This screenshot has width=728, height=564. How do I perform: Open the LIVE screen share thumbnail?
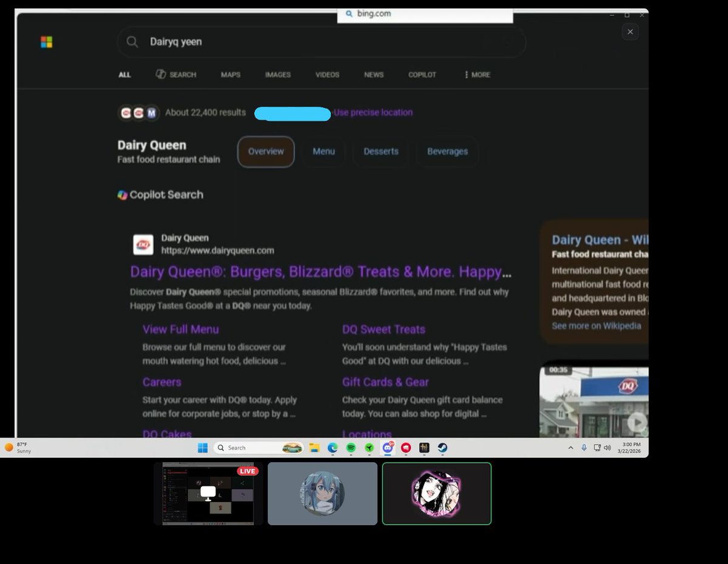pos(208,494)
